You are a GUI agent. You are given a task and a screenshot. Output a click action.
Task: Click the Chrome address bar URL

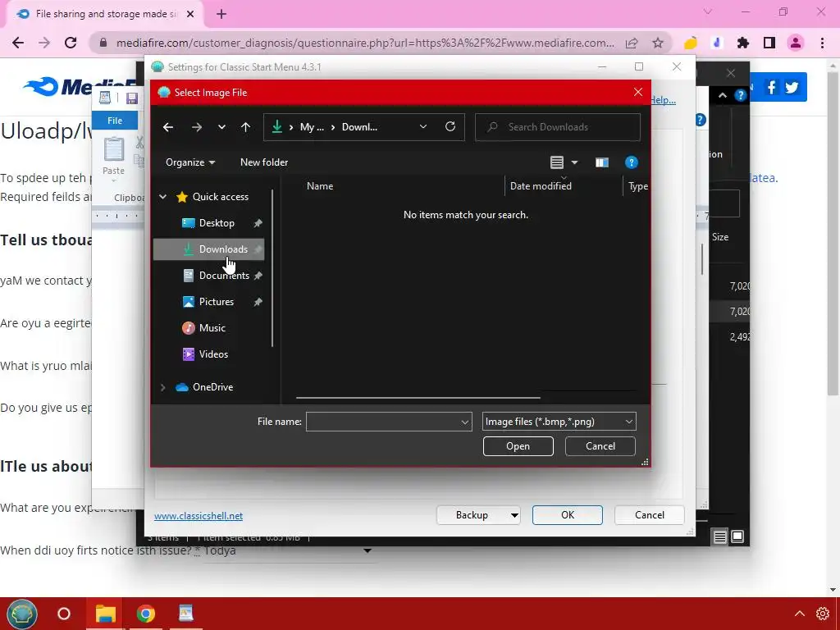tap(365, 43)
